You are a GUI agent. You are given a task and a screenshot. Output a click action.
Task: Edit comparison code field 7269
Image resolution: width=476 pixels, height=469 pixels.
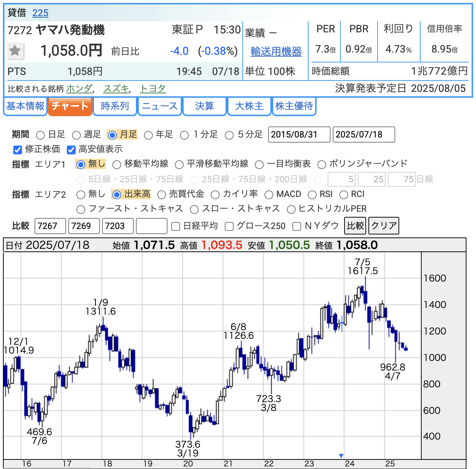84,226
